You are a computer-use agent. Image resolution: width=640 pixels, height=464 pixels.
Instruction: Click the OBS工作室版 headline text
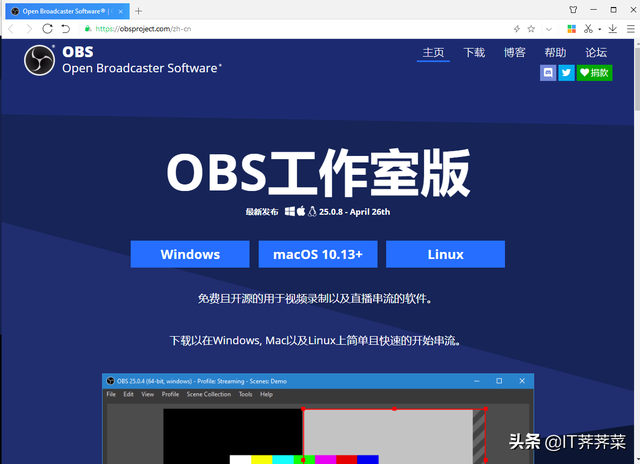coord(318,173)
